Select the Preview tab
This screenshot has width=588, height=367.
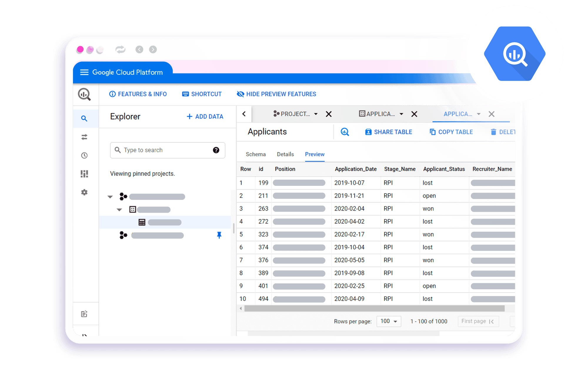(315, 154)
